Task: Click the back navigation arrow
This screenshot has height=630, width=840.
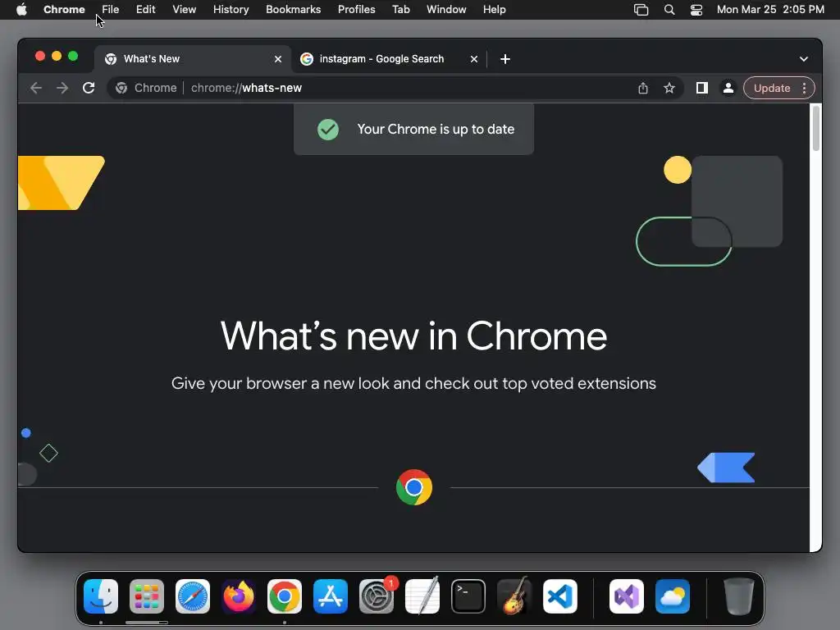Action: click(36, 88)
